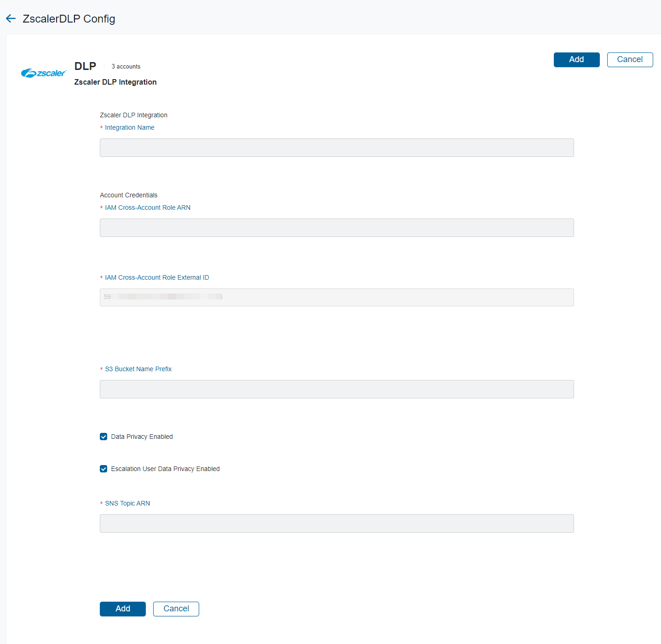661x644 pixels.
Task: Click the bold DLP heading
Action: coord(85,66)
